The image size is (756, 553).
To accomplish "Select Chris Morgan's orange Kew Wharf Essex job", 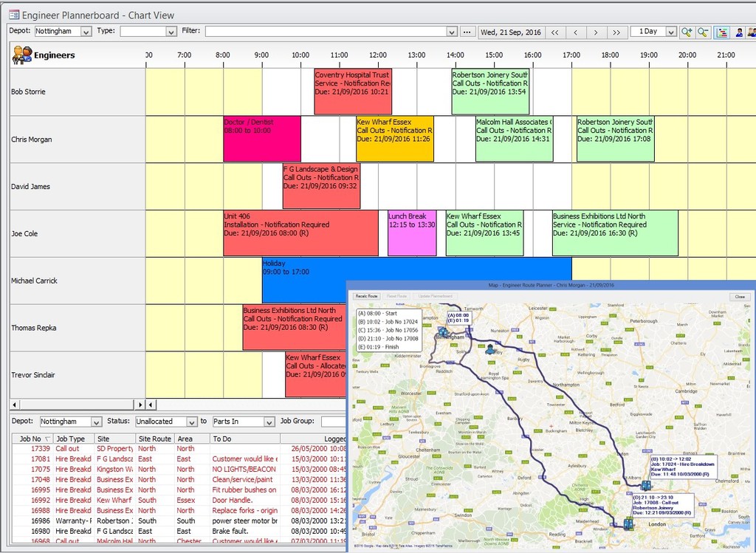I will (395, 139).
